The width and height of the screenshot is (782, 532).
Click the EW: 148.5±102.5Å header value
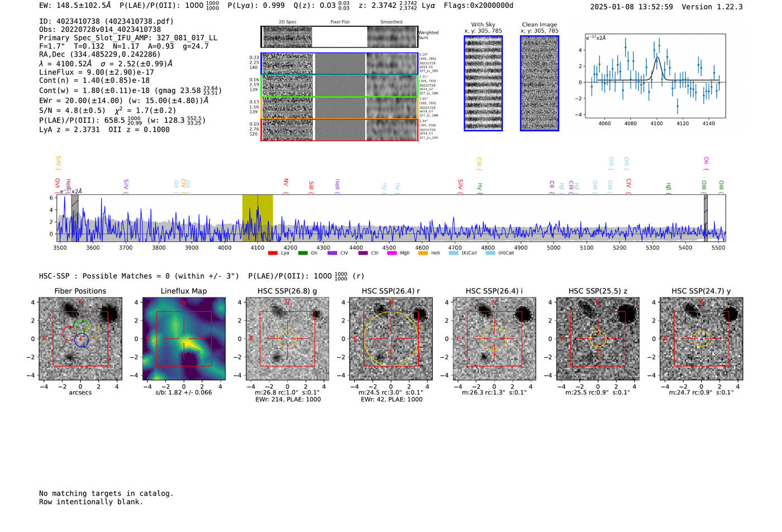(75, 6)
